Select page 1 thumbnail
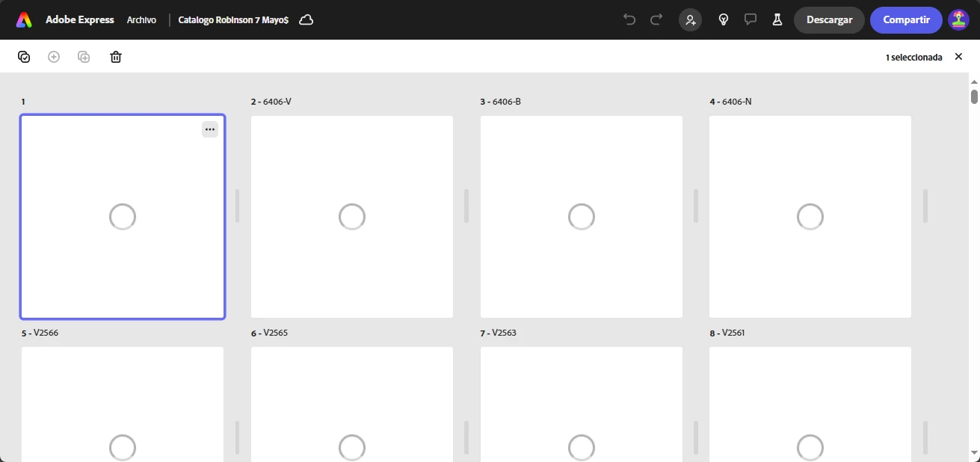980x462 pixels. [x=123, y=217]
